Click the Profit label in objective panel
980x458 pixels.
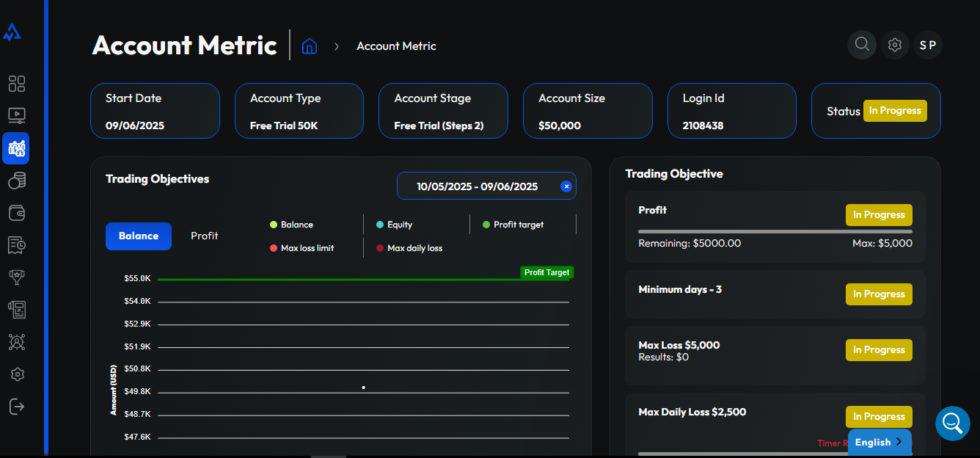point(653,210)
